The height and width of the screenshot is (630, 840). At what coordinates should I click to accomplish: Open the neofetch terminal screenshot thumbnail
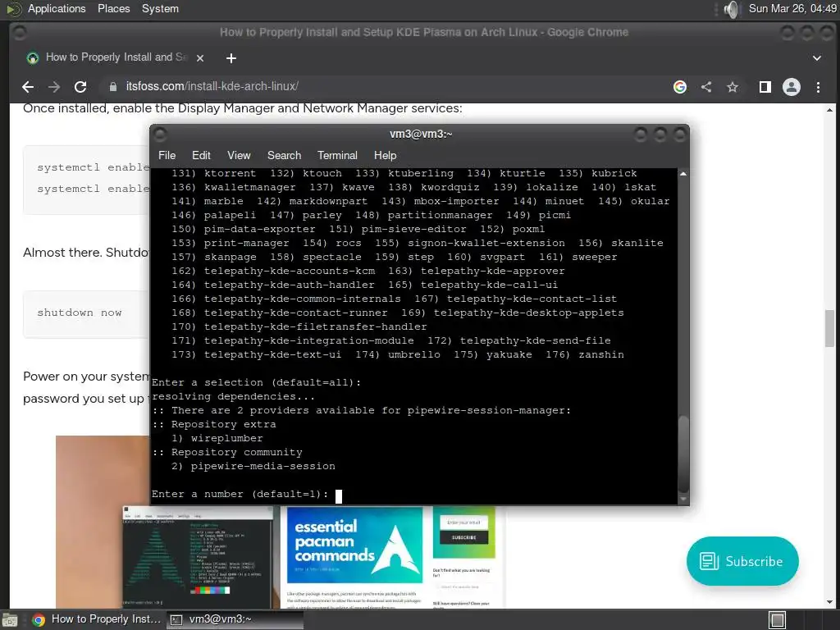tap(198, 557)
